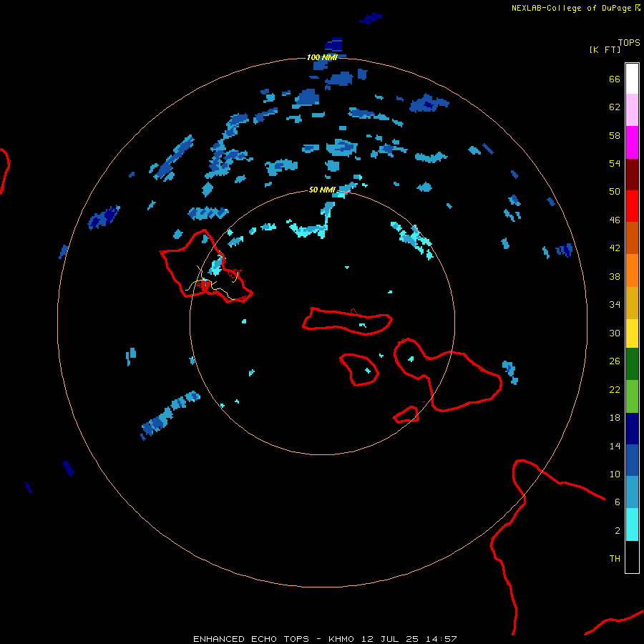Click the '54' scale value
This screenshot has height=644, width=644.
pyautogui.click(x=615, y=163)
